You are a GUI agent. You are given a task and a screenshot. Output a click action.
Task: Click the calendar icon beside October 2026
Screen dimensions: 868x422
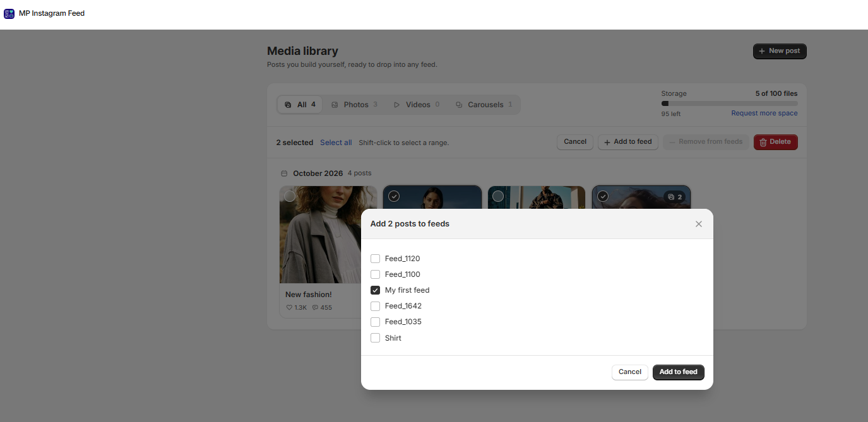click(x=284, y=173)
